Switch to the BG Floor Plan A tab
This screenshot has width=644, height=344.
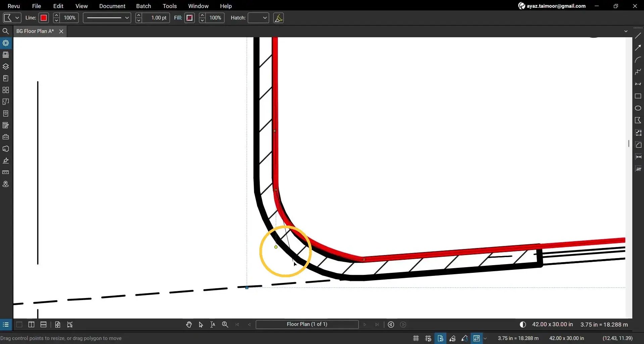[35, 31]
